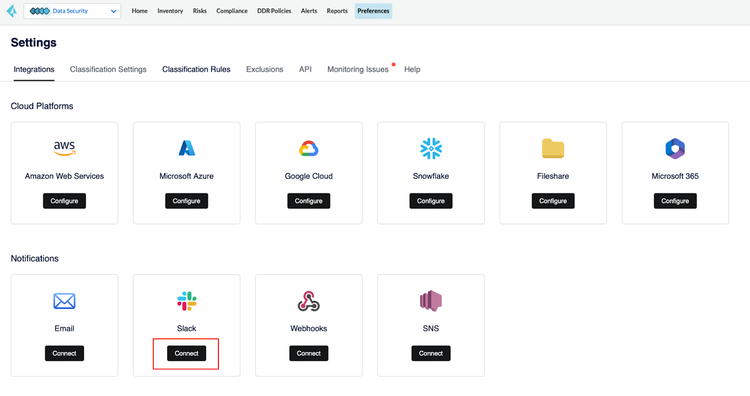750x396 pixels.
Task: Connect Slack notifications
Action: click(x=187, y=353)
